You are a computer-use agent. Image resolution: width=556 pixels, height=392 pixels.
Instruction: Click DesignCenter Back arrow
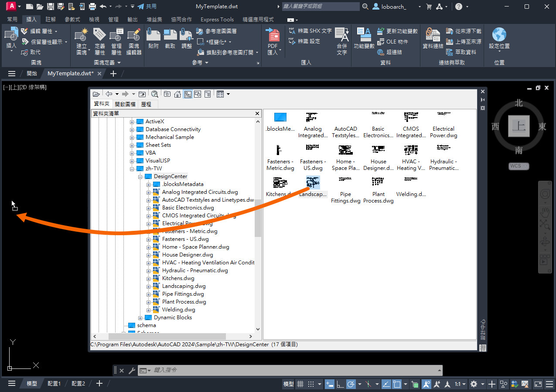click(109, 94)
